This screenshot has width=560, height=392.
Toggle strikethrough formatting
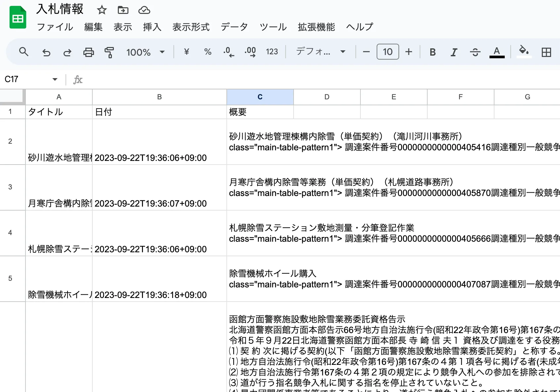point(475,52)
